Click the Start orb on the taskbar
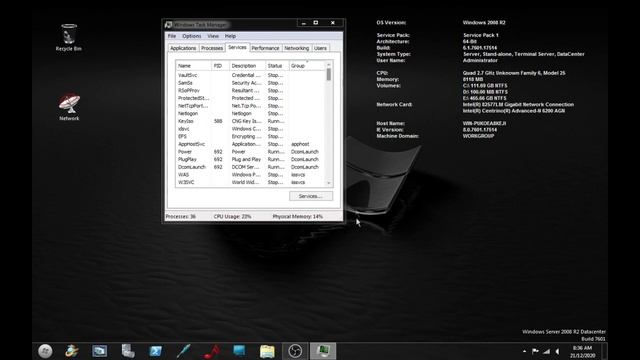This screenshot has width=640, height=360. click(x=45, y=351)
